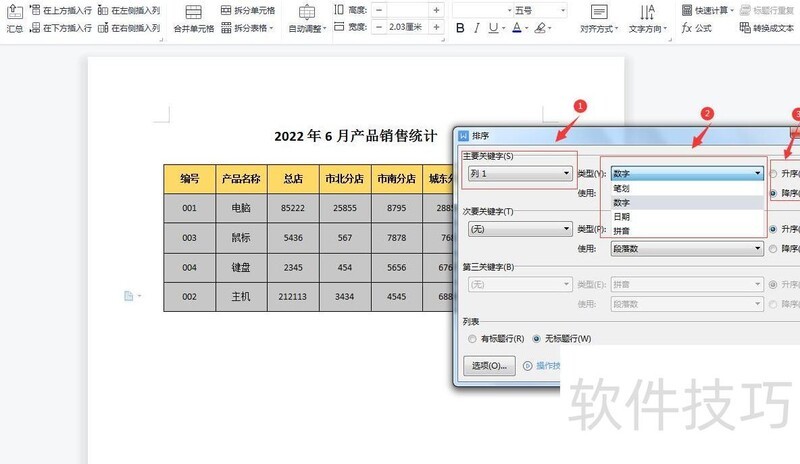Increase row height with the 高度 plus button
The height and width of the screenshot is (464, 800).
coord(436,10)
